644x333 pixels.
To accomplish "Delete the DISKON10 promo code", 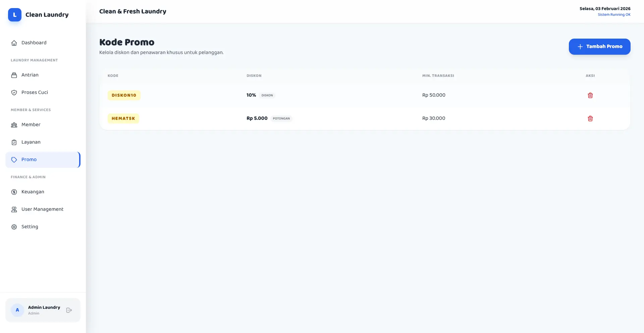I will pyautogui.click(x=590, y=95).
